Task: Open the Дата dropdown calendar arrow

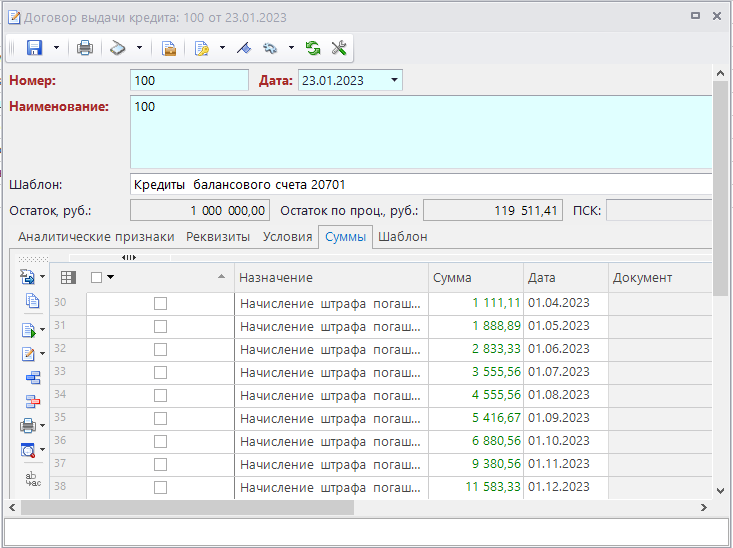Action: click(x=394, y=80)
